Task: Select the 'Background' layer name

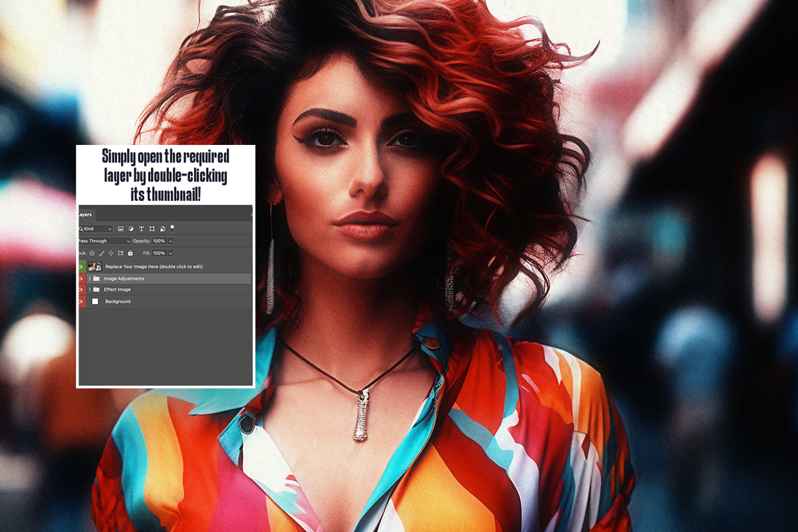Action: [118, 301]
